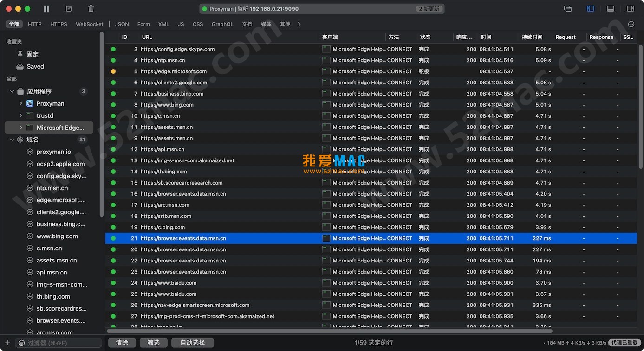The height and width of the screenshot is (351, 644).
Task: Toggle the 文档 filter
Action: click(x=247, y=24)
